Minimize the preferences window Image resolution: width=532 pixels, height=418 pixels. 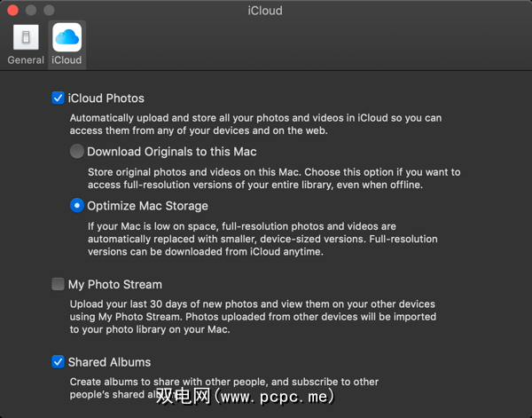31,11
